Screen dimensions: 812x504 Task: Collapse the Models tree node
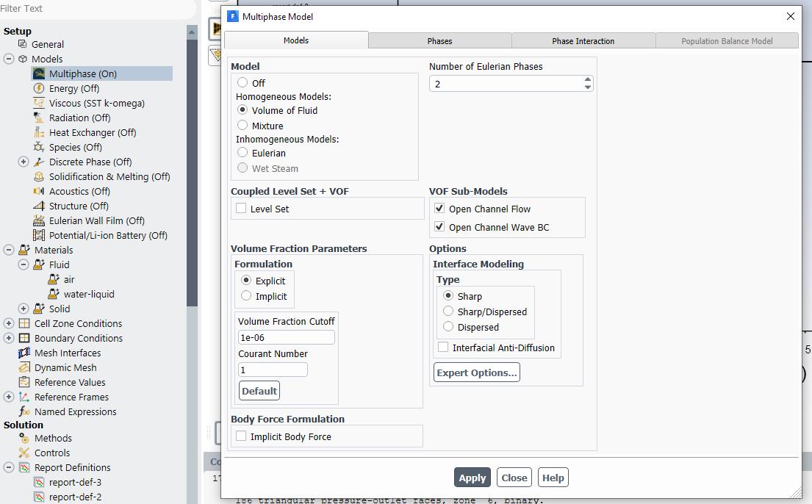[x=9, y=59]
